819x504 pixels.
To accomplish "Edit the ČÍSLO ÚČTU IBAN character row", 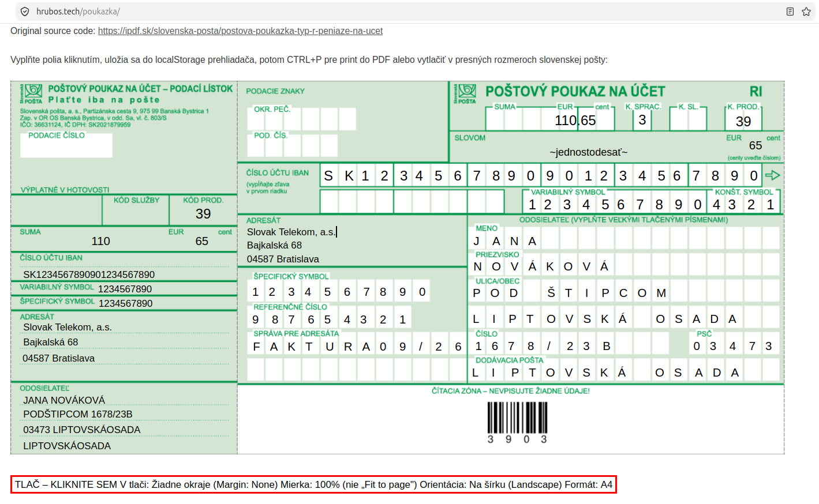I will (541, 175).
